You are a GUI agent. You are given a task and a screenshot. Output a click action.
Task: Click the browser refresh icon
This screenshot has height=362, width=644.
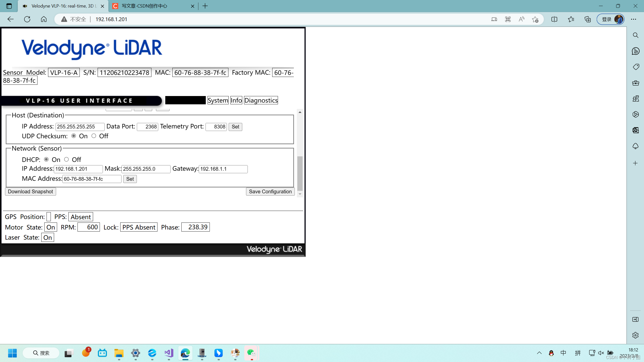click(x=27, y=19)
